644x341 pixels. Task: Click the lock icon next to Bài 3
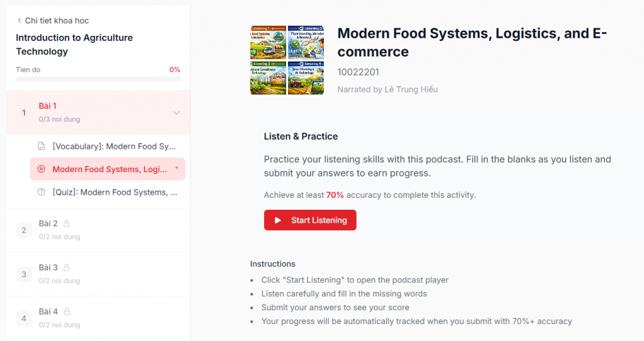(67, 268)
